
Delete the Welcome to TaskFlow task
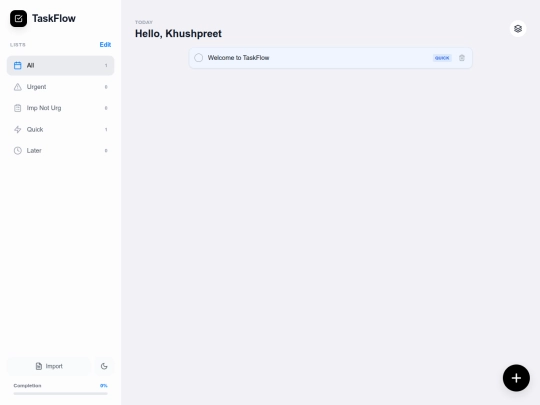click(x=462, y=58)
